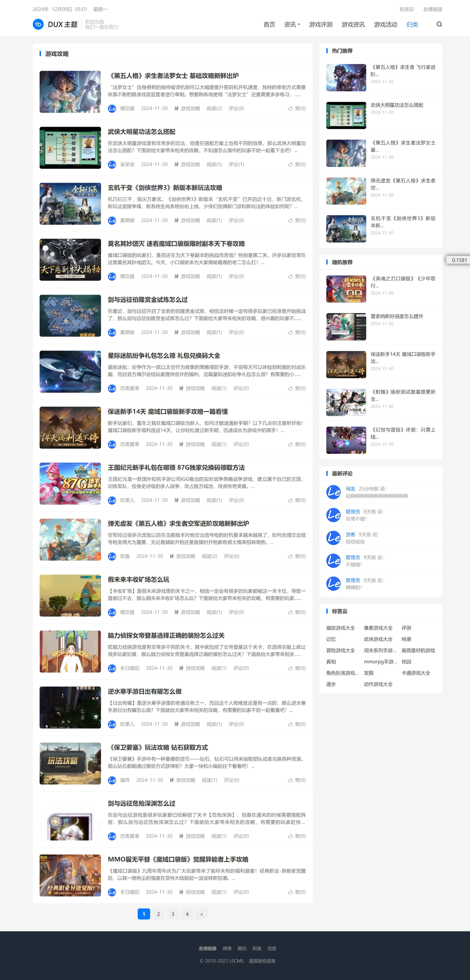Open the search via the magnifier icon
Viewport: 470px width, 980px height.
439,24
